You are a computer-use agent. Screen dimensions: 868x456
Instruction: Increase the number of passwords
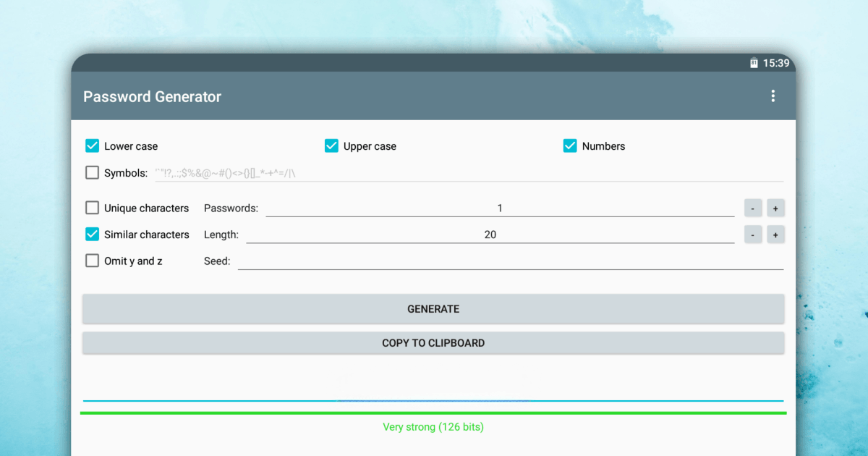coord(775,208)
